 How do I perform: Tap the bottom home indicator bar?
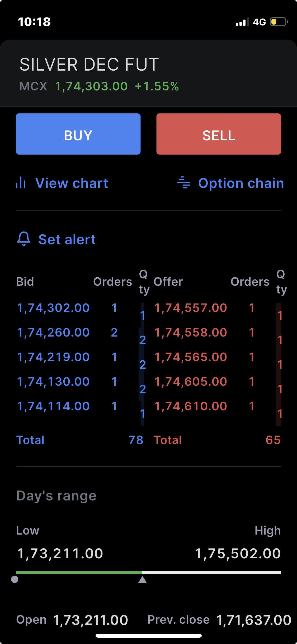click(148, 636)
